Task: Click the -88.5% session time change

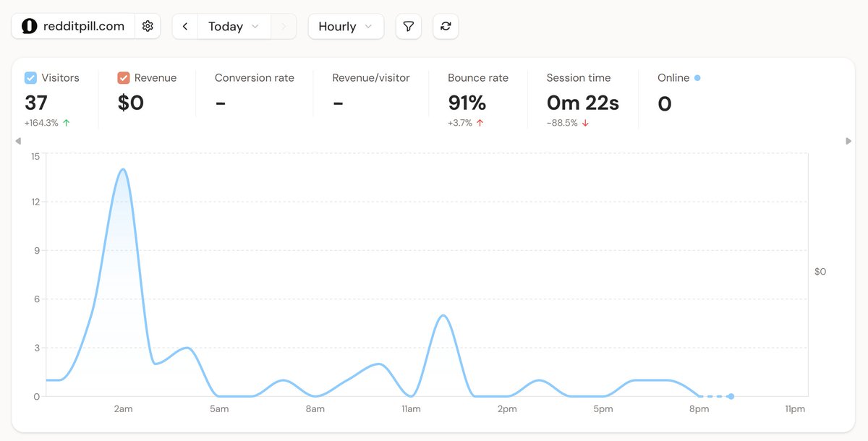Action: (568, 123)
